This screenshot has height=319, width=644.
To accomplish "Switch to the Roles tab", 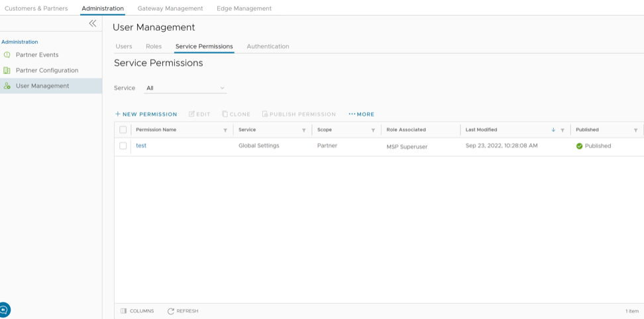I will (154, 46).
